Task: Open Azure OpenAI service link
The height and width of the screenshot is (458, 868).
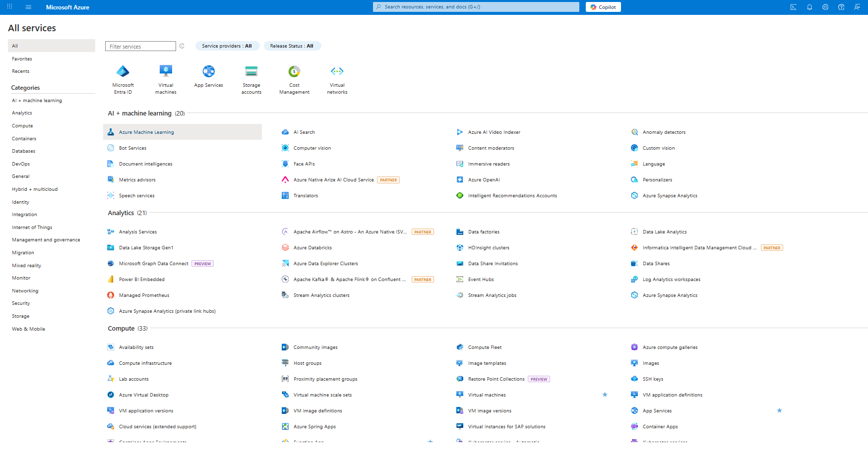Action: [x=484, y=180]
